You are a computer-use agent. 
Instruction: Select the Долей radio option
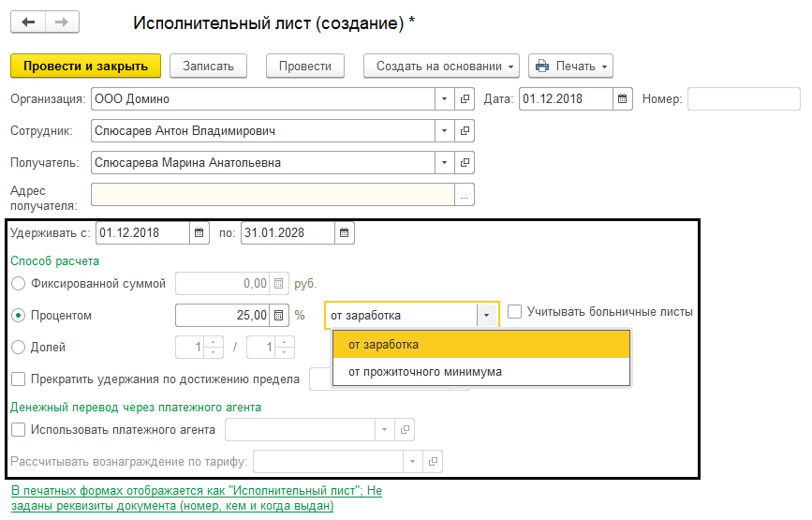pyautogui.click(x=19, y=348)
